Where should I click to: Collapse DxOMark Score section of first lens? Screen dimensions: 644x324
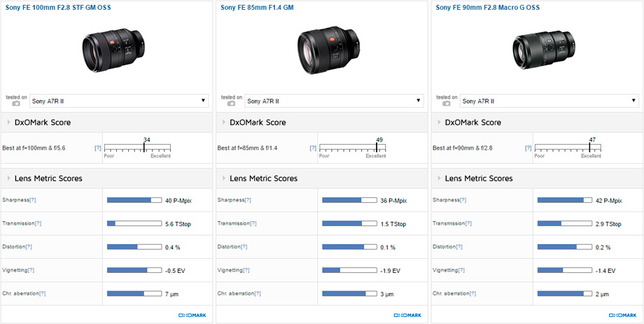[9, 122]
